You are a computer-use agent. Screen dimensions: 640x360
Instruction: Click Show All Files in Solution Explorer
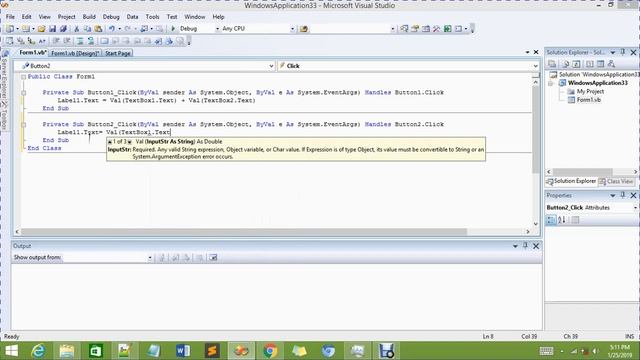(x=566, y=64)
